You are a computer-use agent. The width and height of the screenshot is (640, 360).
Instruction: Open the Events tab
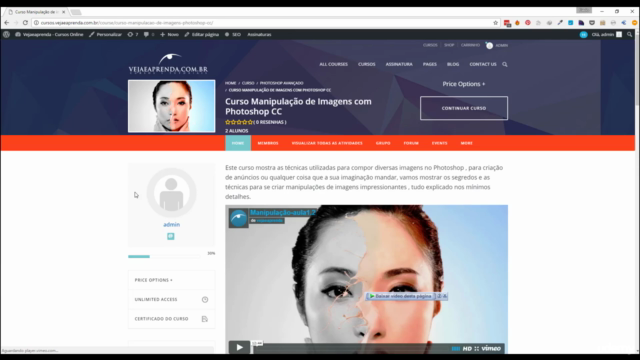point(440,143)
